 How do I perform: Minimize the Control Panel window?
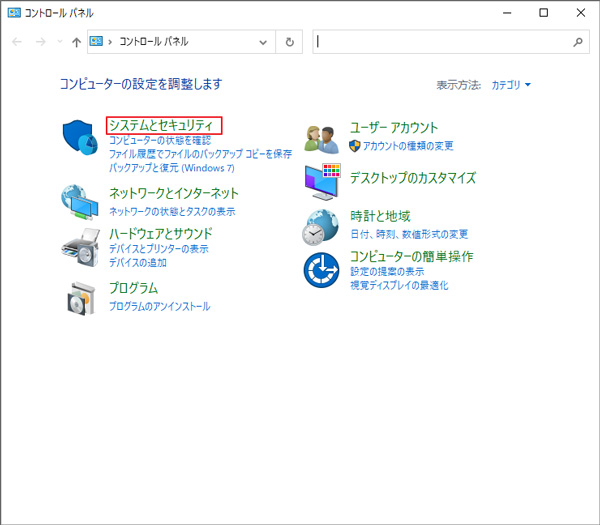pyautogui.click(x=507, y=13)
